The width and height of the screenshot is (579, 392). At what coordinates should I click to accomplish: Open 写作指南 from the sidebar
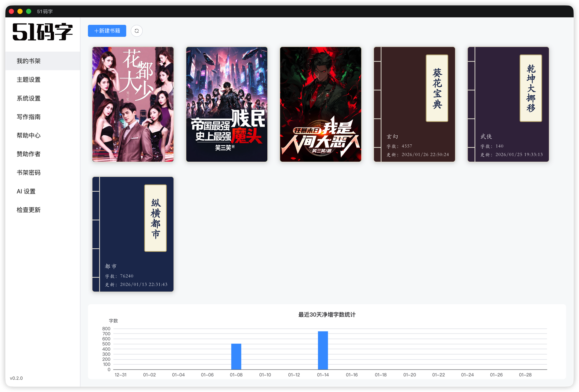click(x=28, y=117)
